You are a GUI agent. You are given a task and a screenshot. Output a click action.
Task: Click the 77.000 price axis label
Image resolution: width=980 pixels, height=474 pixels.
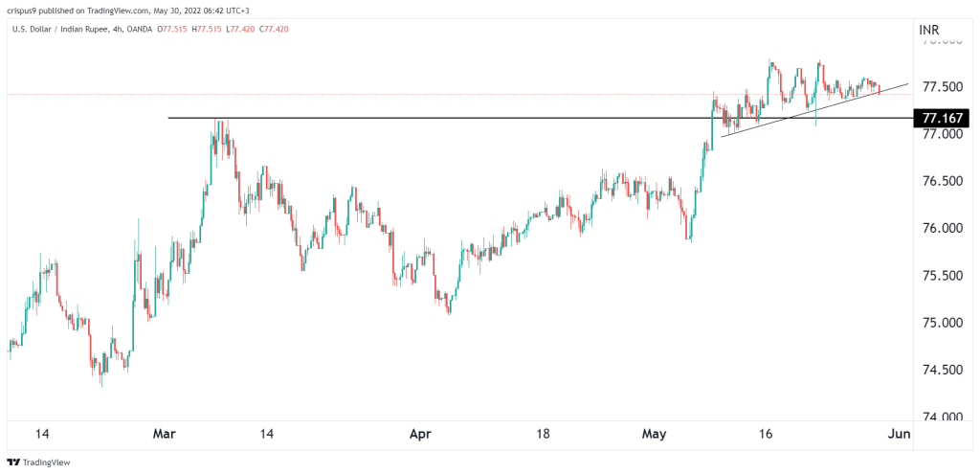coord(942,134)
